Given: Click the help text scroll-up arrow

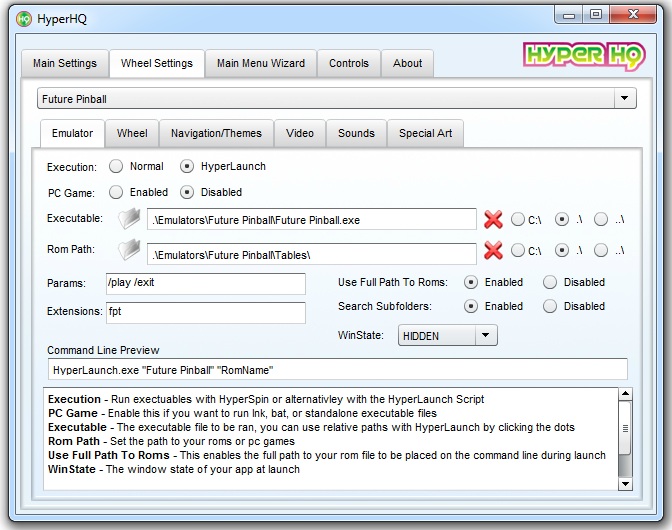Looking at the screenshot, I should (x=625, y=394).
